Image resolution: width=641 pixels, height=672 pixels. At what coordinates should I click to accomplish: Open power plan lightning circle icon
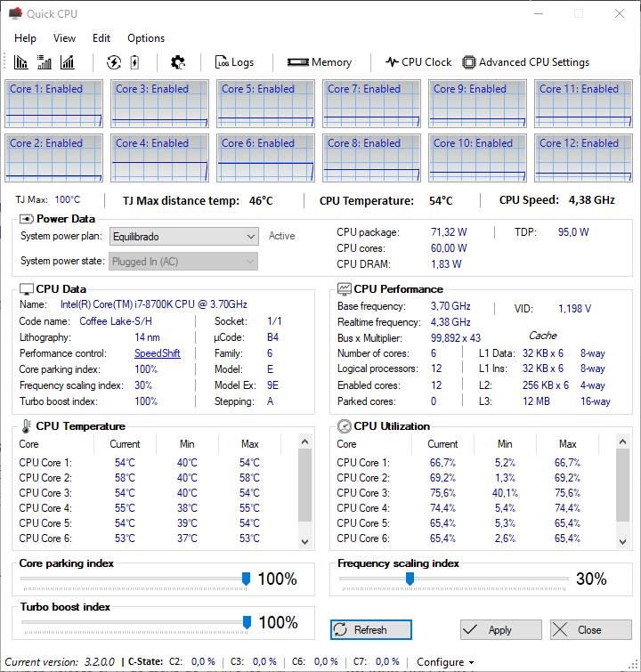114,62
